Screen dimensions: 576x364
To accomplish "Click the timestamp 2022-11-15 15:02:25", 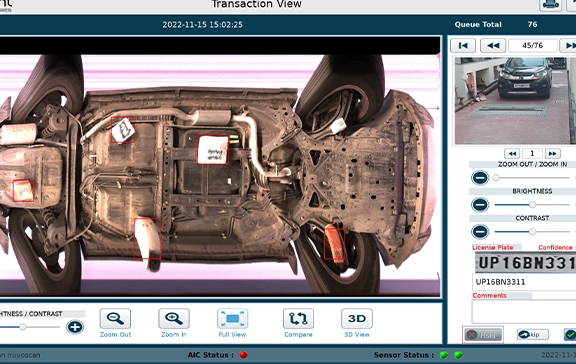I will [202, 25].
